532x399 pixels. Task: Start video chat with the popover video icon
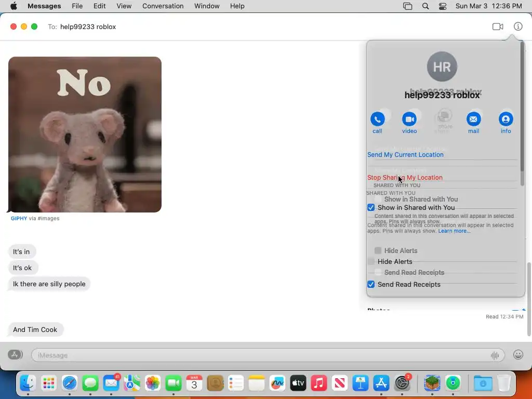tap(409, 119)
